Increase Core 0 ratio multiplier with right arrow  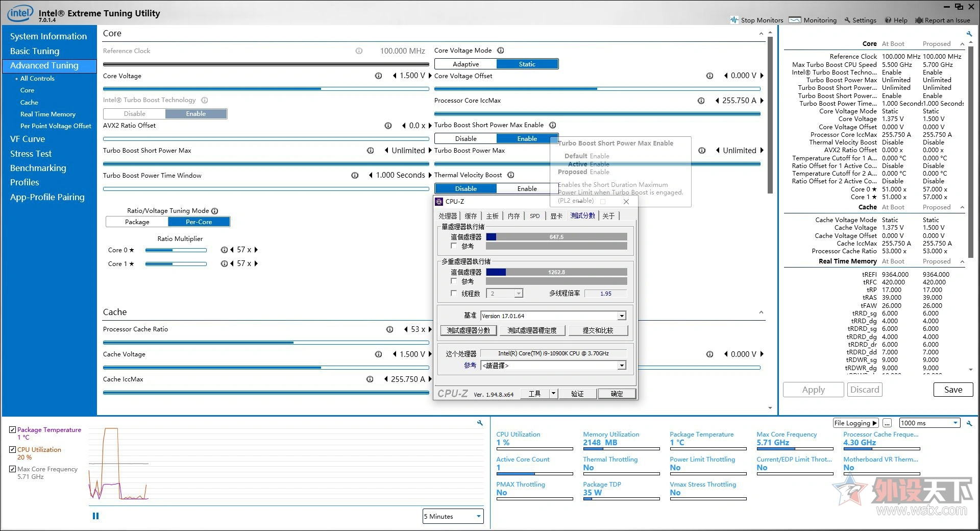[x=256, y=250]
